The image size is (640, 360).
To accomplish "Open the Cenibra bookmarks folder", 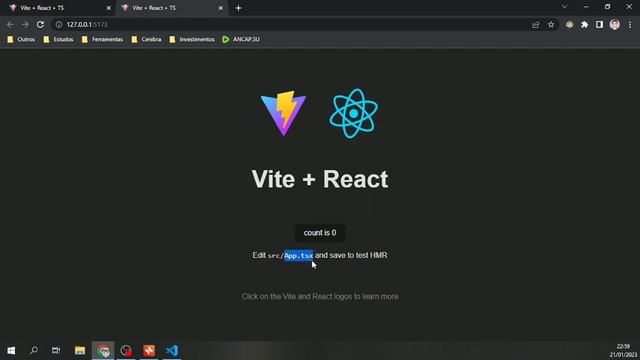I will point(147,39).
